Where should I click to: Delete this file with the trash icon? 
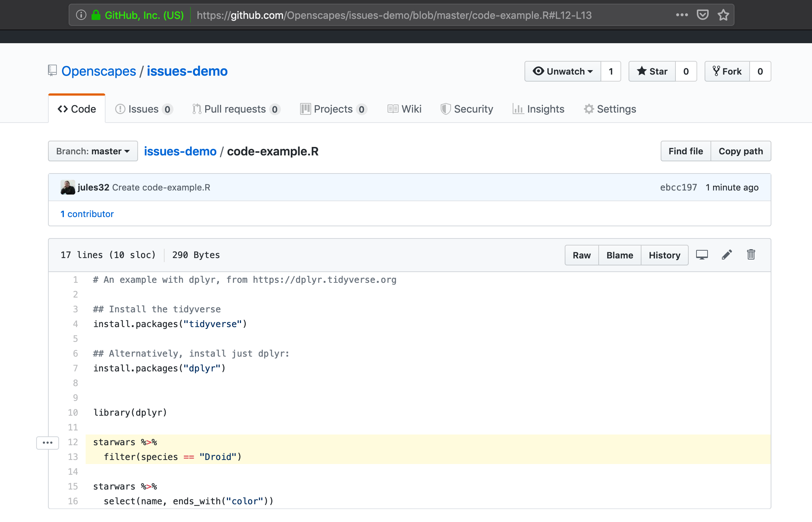pyautogui.click(x=751, y=255)
